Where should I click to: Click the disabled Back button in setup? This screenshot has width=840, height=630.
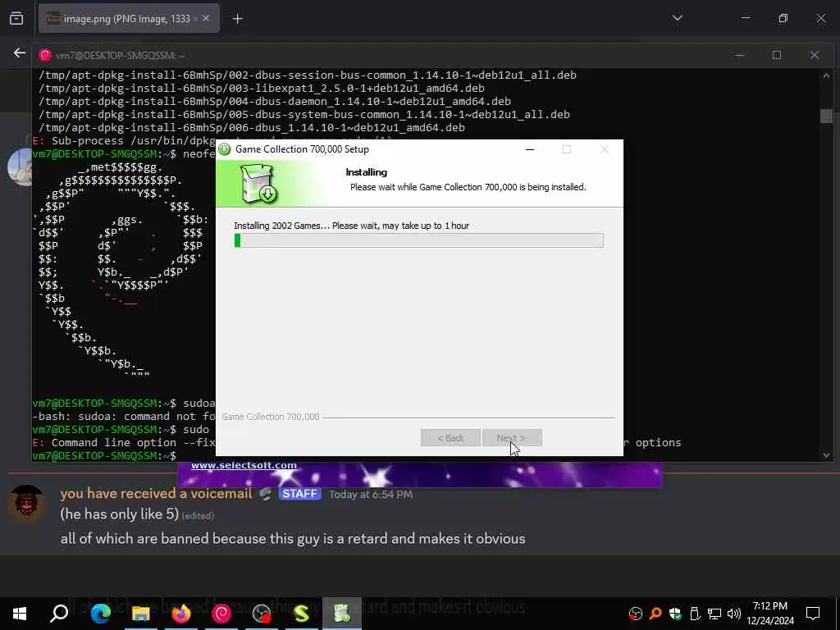click(x=450, y=438)
